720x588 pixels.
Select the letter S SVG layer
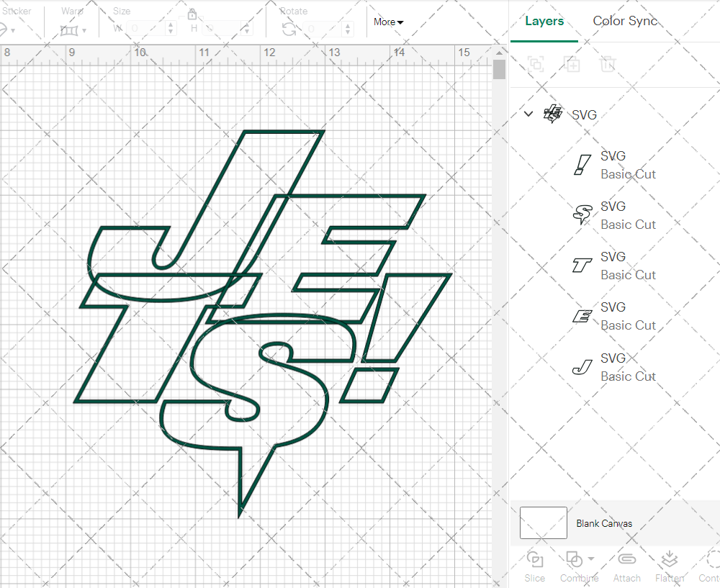click(616, 215)
